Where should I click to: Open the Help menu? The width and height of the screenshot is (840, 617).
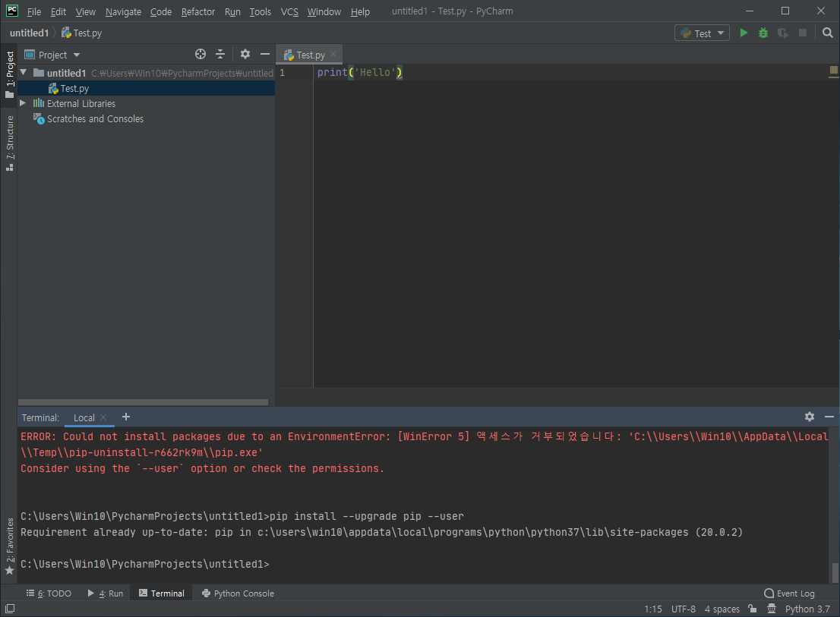pos(360,11)
